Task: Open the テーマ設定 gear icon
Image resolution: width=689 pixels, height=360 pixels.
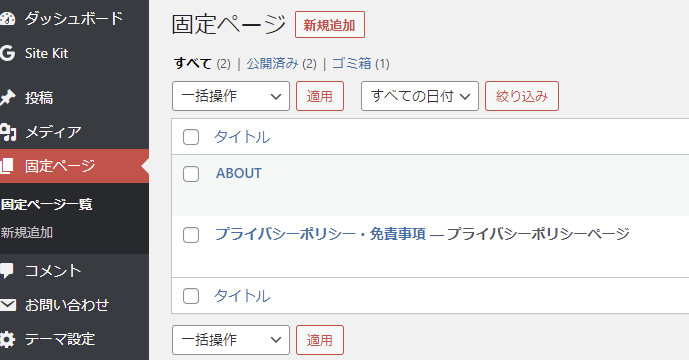Action: [7, 339]
